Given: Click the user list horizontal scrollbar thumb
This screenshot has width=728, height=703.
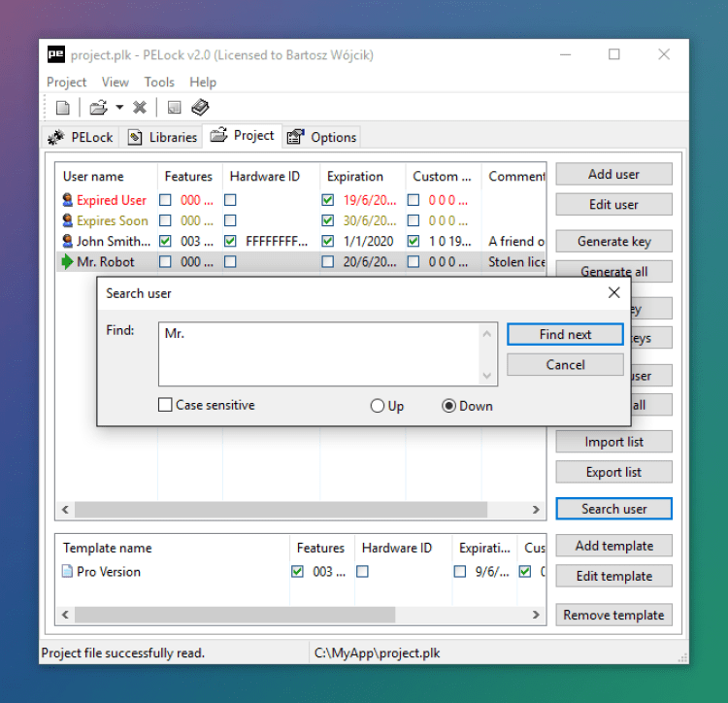Looking at the screenshot, I should point(281,510).
